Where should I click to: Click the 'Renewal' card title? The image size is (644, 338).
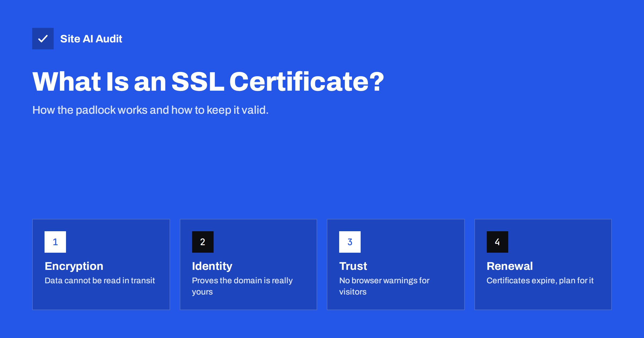click(510, 266)
